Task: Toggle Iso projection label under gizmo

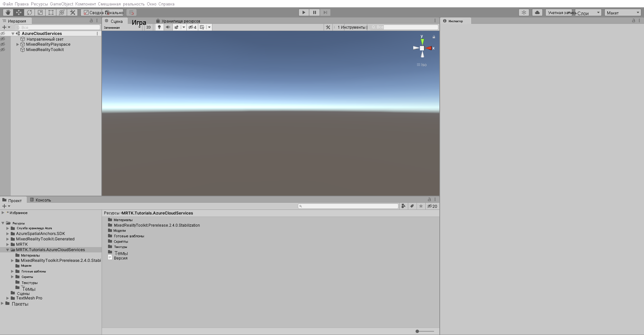Action: point(422,65)
